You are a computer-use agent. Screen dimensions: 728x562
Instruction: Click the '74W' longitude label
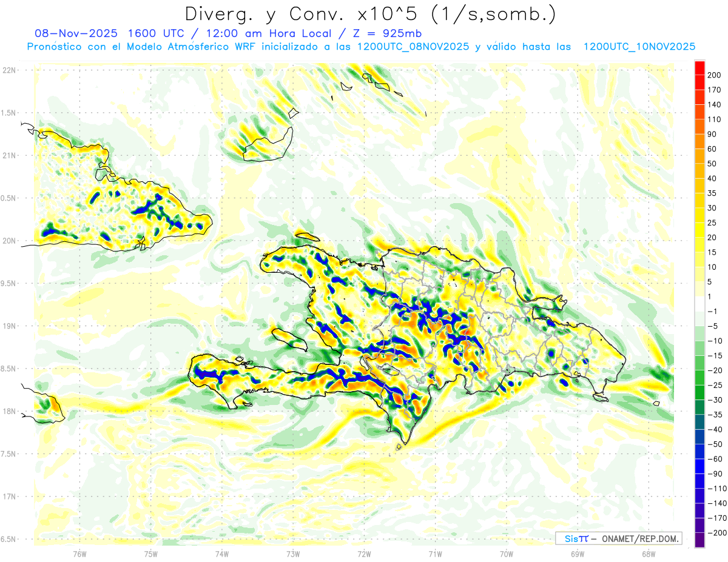pyautogui.click(x=221, y=554)
